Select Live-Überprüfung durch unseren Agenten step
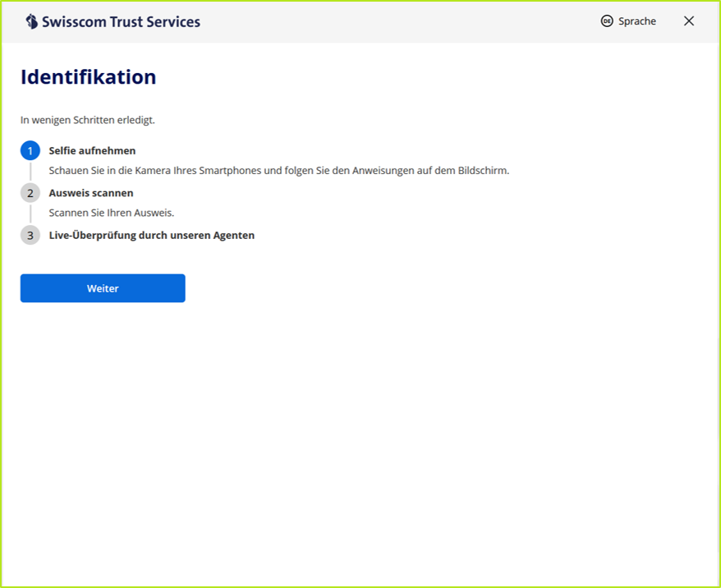Viewport: 721px width, 588px height. 151,236
